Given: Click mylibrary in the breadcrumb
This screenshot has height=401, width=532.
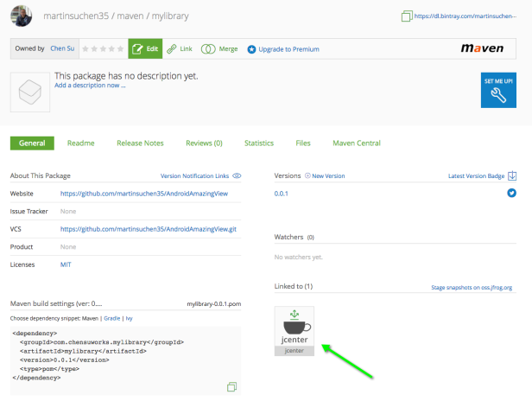Looking at the screenshot, I should click(170, 16).
